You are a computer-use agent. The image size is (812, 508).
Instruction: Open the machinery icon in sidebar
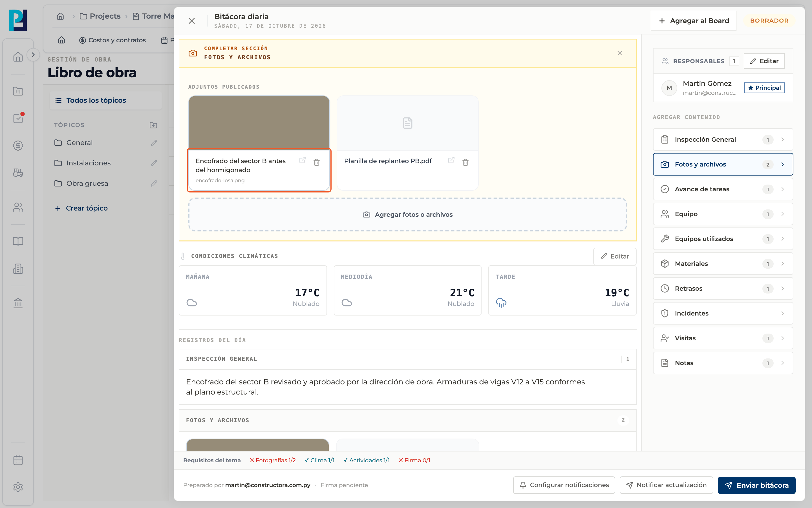coord(18,173)
